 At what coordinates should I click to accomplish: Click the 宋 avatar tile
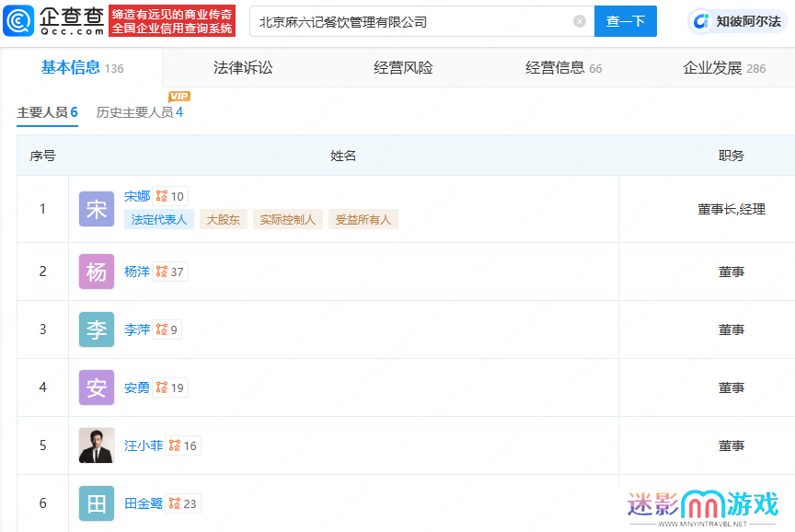[97, 209]
